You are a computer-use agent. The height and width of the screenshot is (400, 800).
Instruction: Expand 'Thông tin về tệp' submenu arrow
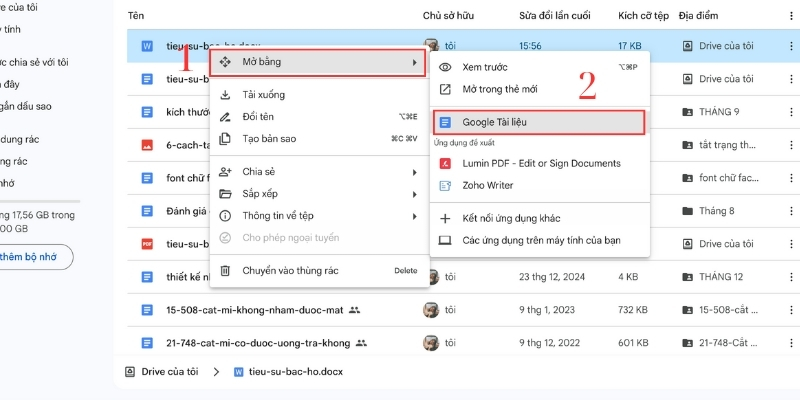click(415, 216)
